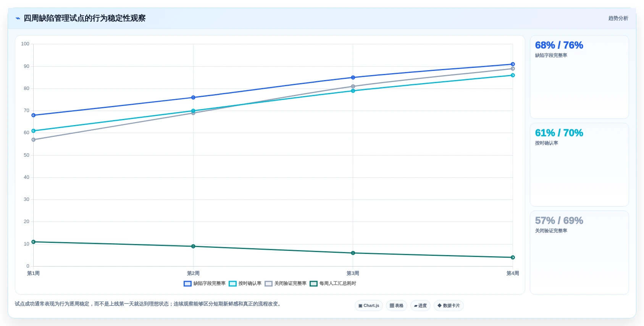Toggle the 按时确认率 legend swatch

coord(232,284)
